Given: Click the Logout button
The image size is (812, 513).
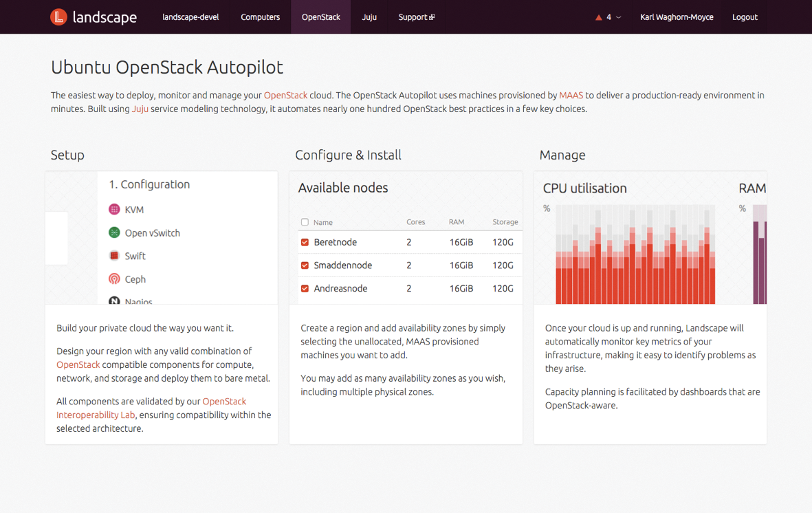Looking at the screenshot, I should (x=745, y=17).
